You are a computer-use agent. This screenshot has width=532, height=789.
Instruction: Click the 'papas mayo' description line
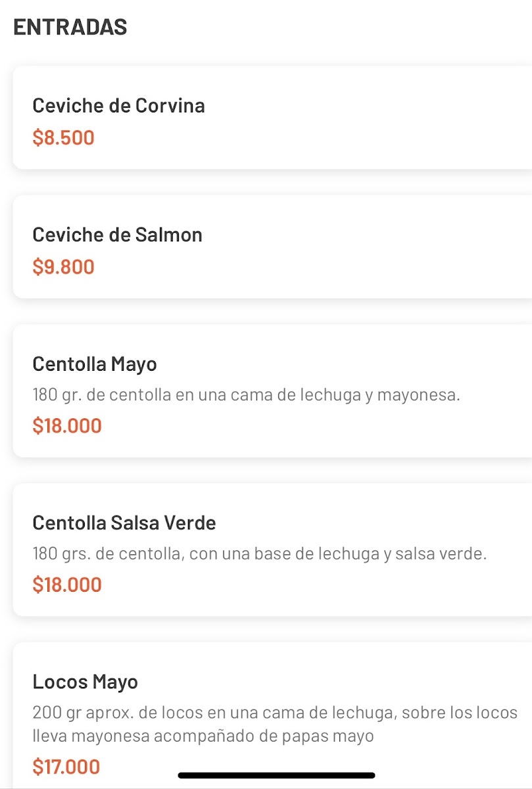(x=203, y=736)
